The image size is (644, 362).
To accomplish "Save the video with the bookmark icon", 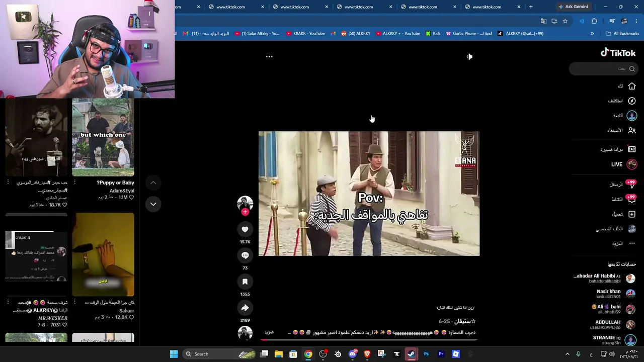I will click(x=245, y=282).
